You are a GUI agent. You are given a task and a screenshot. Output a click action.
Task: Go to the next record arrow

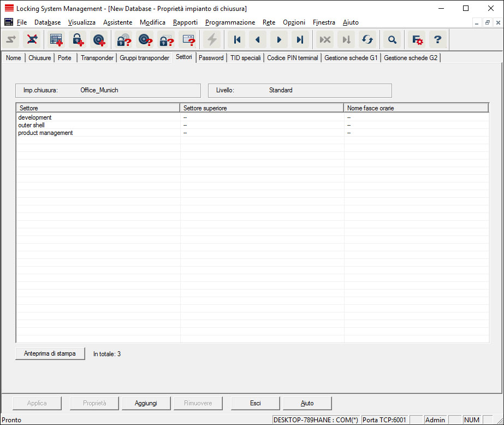click(279, 40)
